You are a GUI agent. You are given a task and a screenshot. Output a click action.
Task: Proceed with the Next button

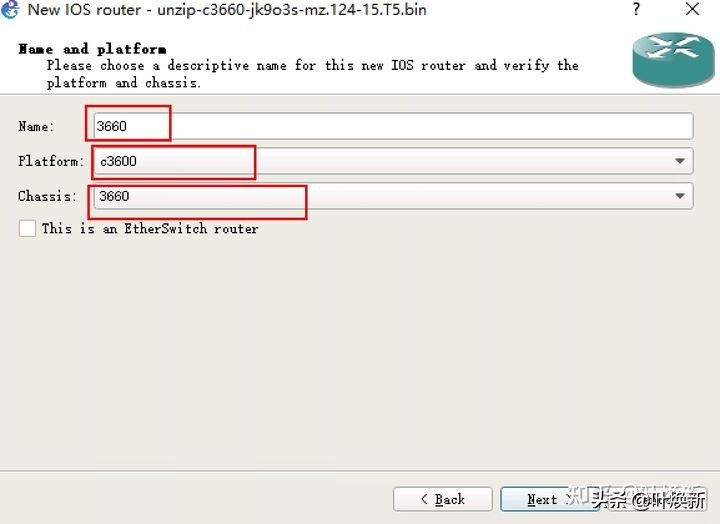[549, 499]
